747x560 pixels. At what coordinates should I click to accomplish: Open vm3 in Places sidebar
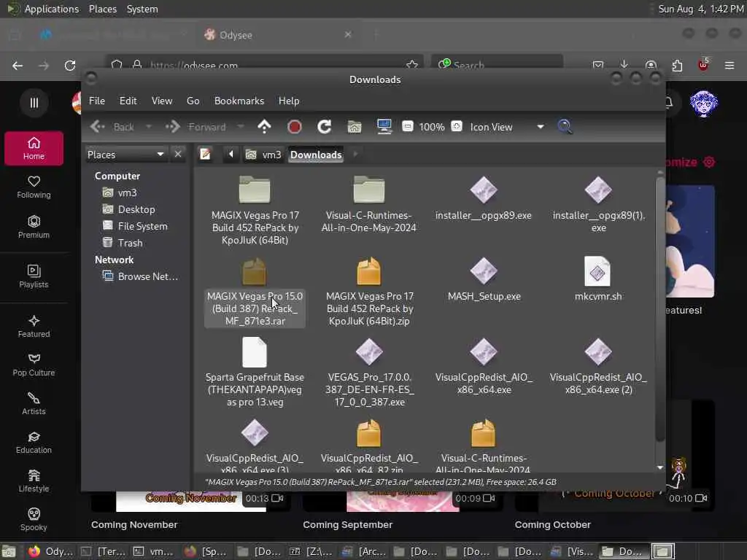[x=120, y=192]
